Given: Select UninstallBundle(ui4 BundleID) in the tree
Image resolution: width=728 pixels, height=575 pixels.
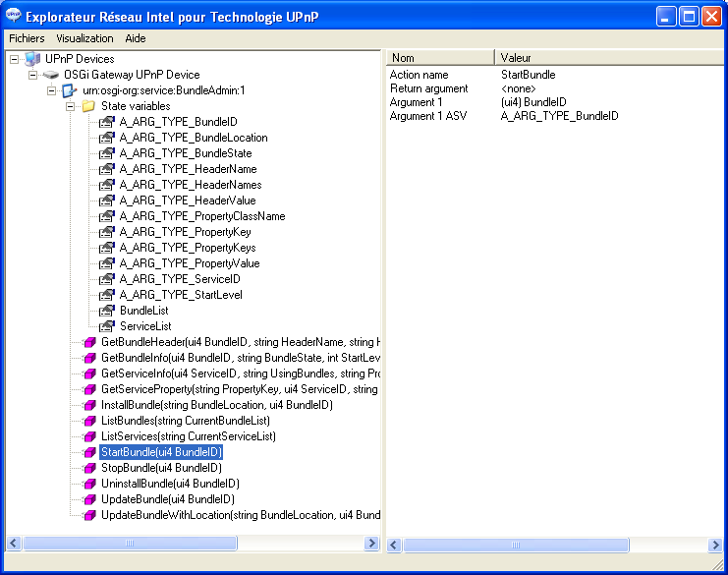Looking at the screenshot, I should (x=170, y=484).
